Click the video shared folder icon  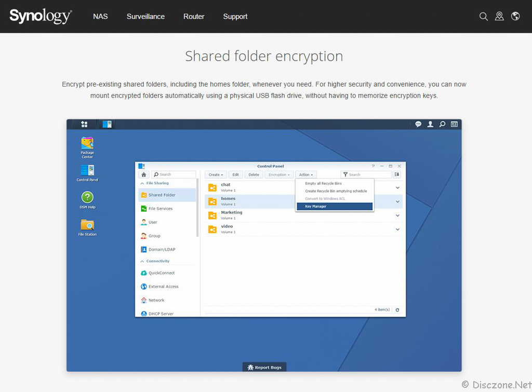click(212, 229)
